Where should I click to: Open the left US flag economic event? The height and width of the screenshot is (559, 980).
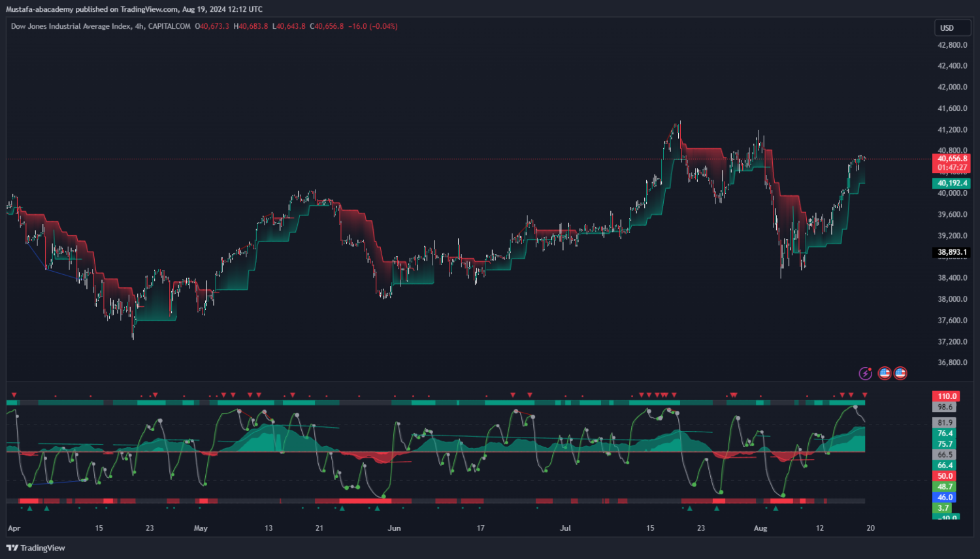(885, 374)
